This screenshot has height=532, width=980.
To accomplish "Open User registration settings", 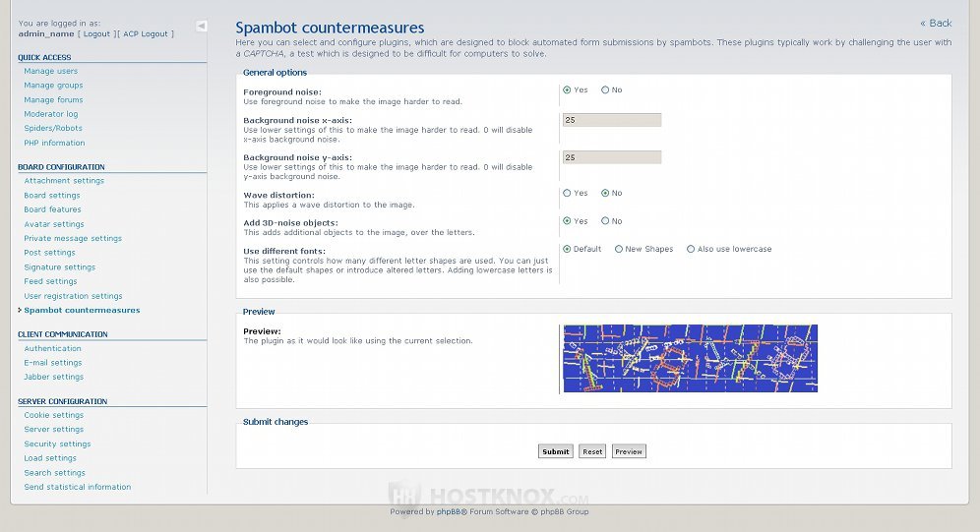I will (73, 296).
